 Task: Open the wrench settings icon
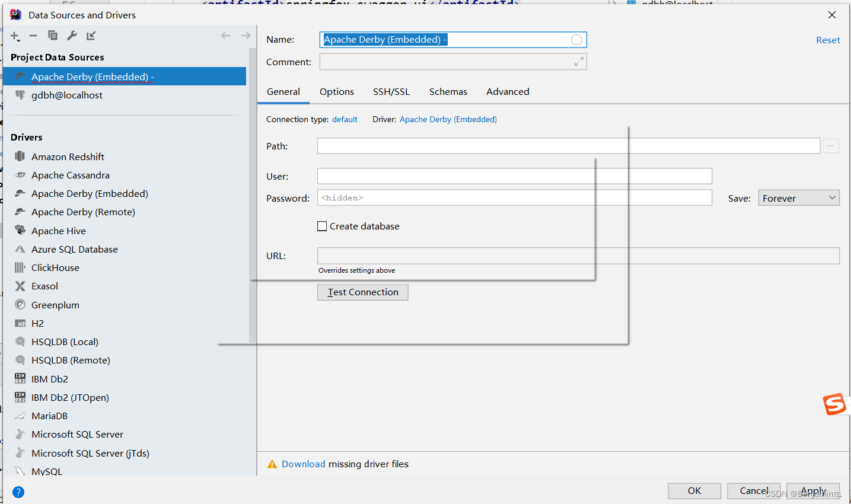pyautogui.click(x=72, y=36)
